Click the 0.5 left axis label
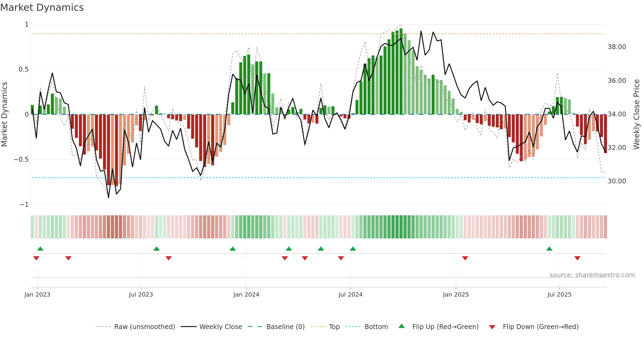This screenshot has height=362, width=644. 24,69
